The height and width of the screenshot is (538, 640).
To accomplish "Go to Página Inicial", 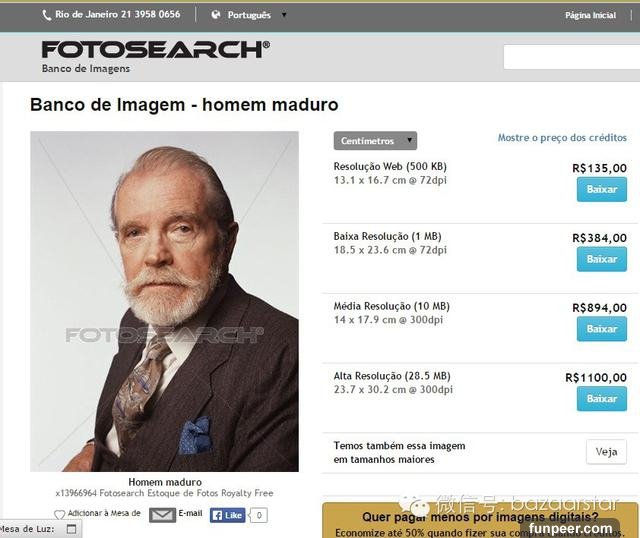I will pyautogui.click(x=590, y=15).
